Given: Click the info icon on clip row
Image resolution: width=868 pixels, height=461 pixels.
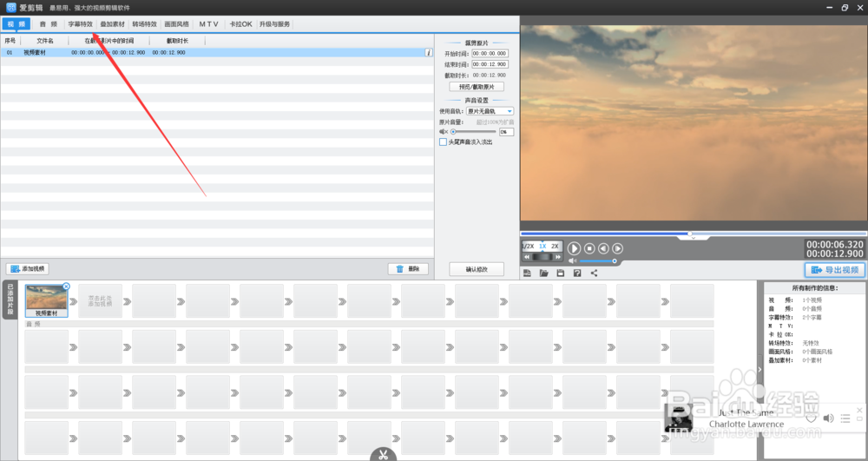Looking at the screenshot, I should [429, 53].
